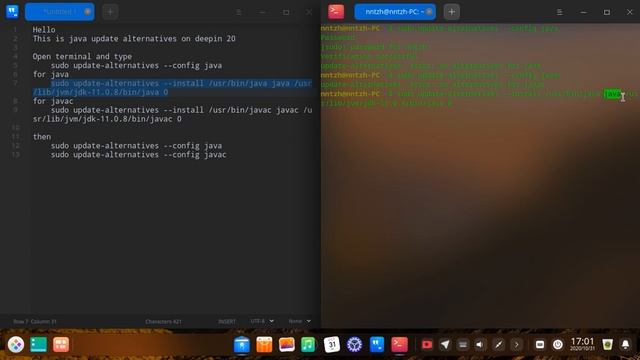The image size is (640, 360).
Task: Maximize the text editor window
Action: coord(286,12)
